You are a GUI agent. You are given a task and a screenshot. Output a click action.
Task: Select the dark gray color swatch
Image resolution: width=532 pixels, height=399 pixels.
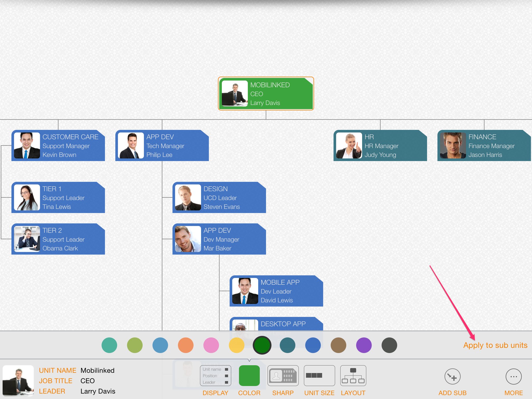coord(389,345)
